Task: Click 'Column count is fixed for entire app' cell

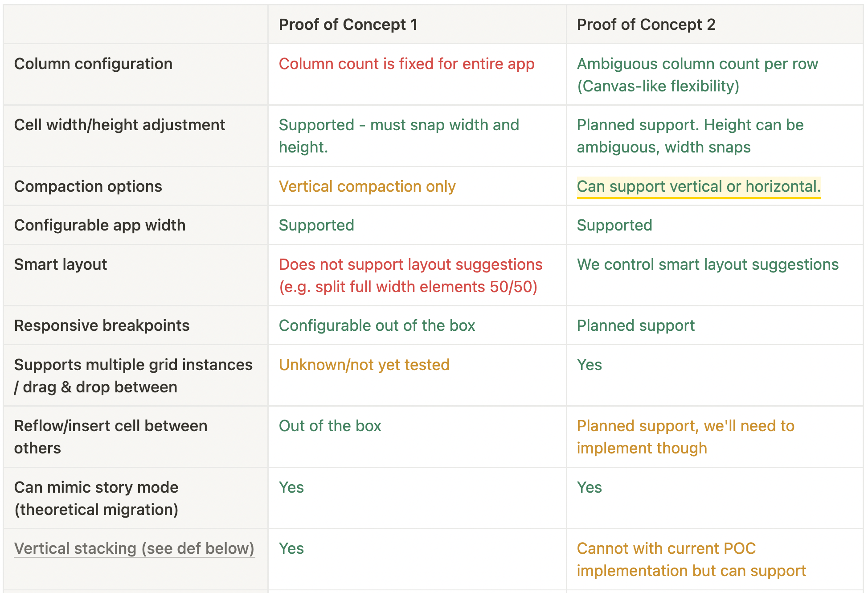Action: 406,64
